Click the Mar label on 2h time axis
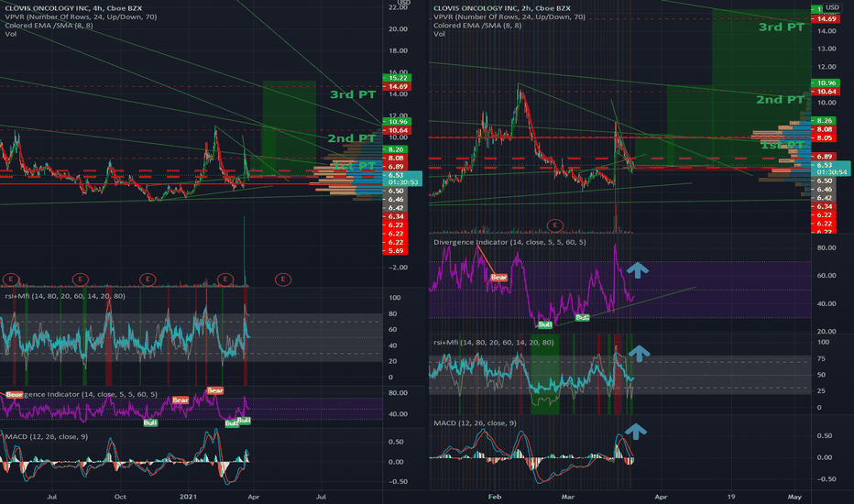This screenshot has width=854, height=504. pos(567,497)
